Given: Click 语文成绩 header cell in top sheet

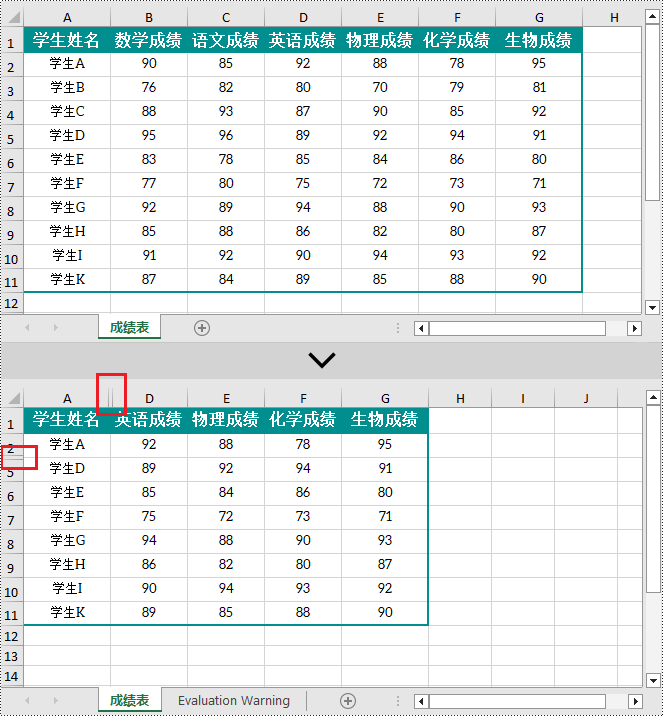Looking at the screenshot, I should (226, 40).
